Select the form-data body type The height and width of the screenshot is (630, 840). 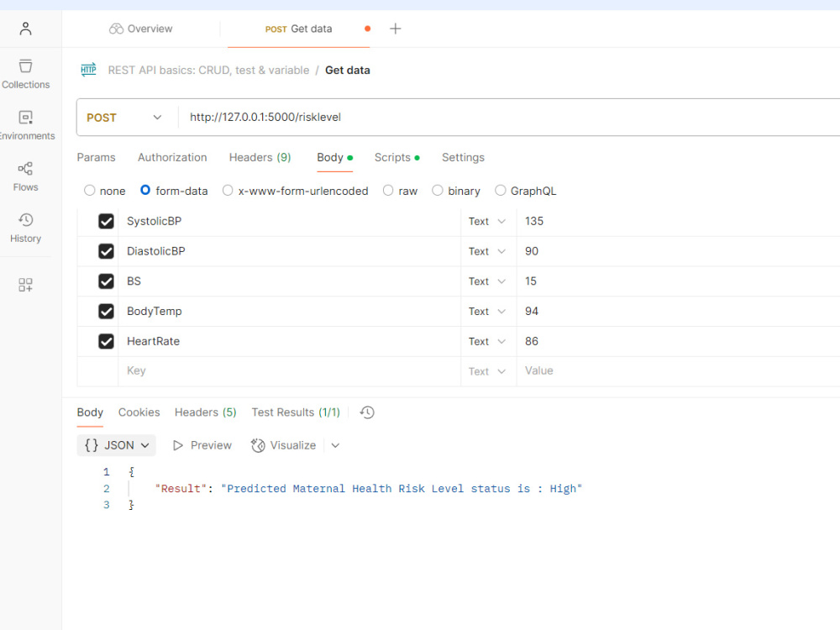click(x=145, y=190)
